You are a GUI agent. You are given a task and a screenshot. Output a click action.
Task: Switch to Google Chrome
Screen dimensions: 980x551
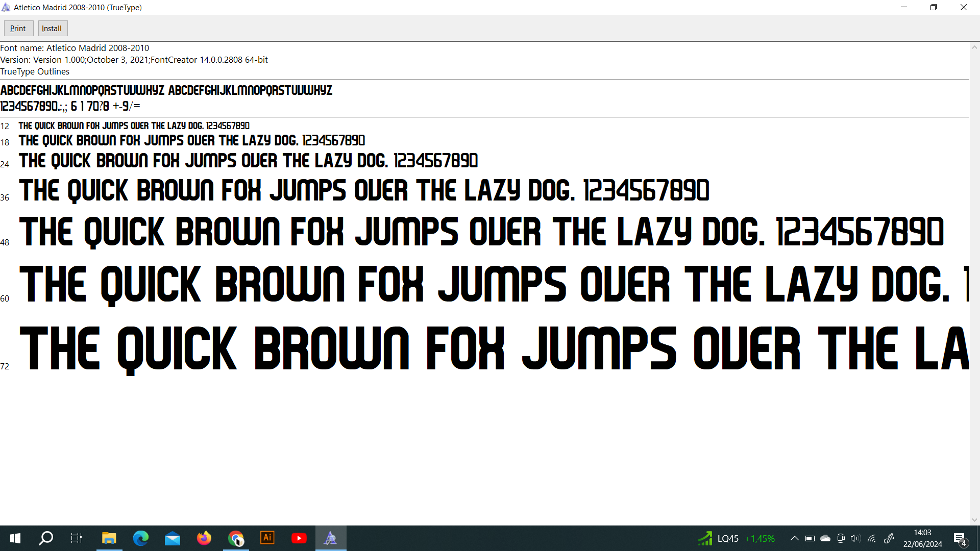point(235,538)
